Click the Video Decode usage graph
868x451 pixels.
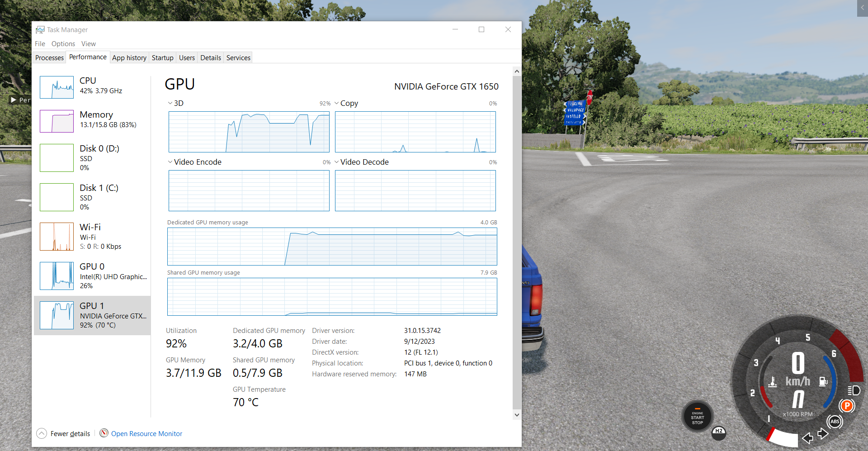(x=415, y=191)
